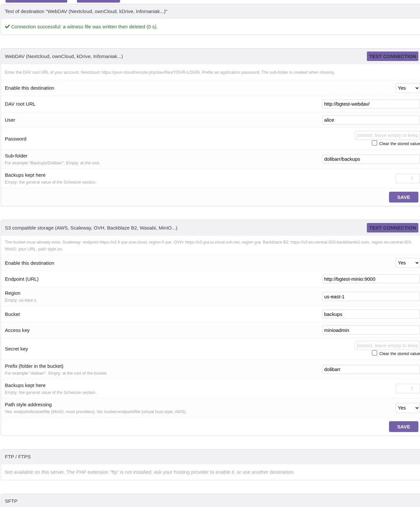Click the 'Test of destination' heading text
The width and height of the screenshot is (420, 507).
tap(86, 12)
